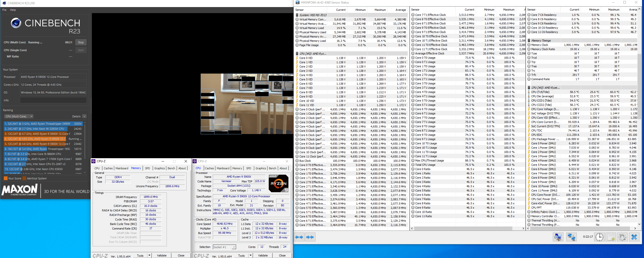Viewport: 644px width, 258px height.
Task: Click the HWiNFO remote network monitors icon
Action: (x=571, y=237)
